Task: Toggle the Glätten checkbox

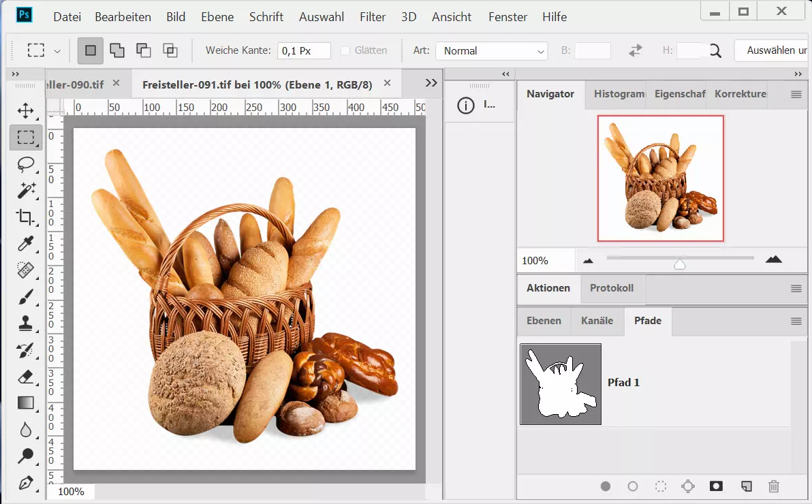Action: 345,50
